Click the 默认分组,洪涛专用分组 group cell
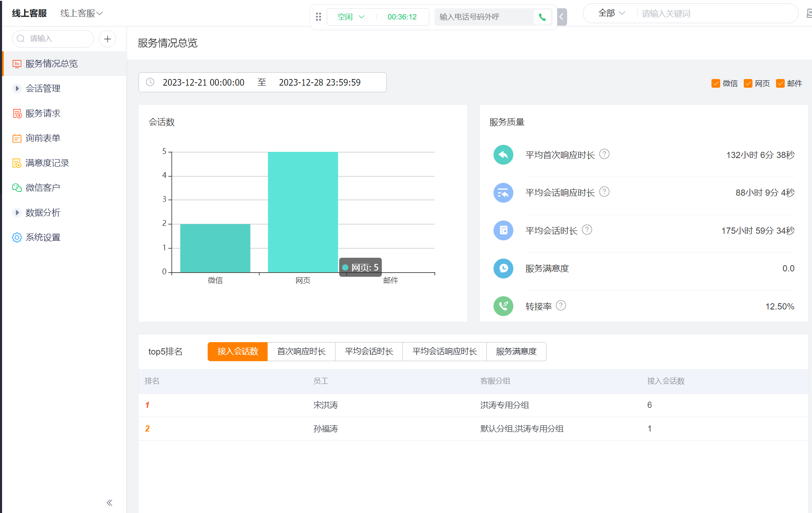Image resolution: width=812 pixels, height=513 pixels. 522,429
